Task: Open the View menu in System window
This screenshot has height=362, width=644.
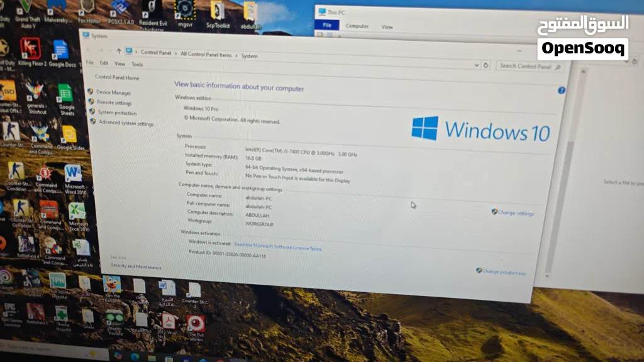Action: click(x=119, y=63)
